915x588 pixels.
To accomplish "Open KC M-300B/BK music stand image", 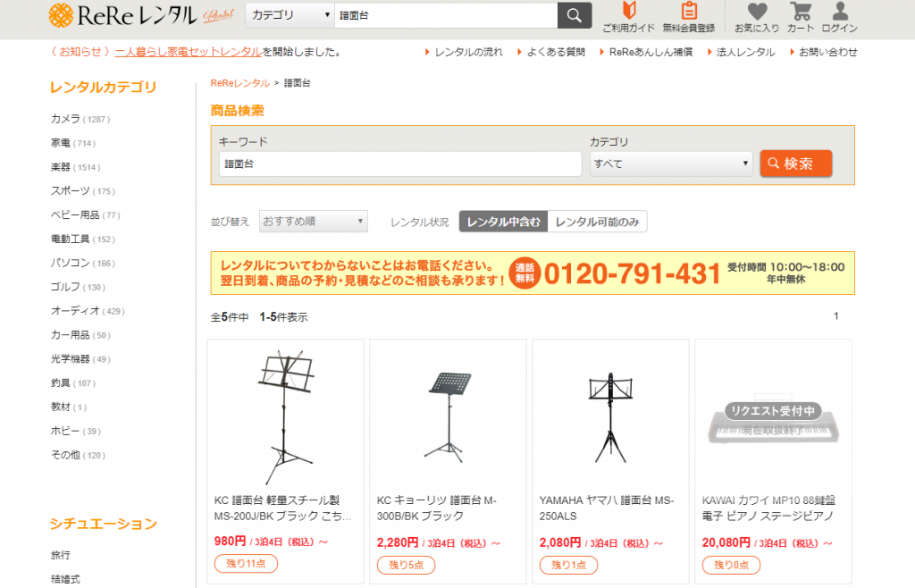I will pyautogui.click(x=449, y=416).
